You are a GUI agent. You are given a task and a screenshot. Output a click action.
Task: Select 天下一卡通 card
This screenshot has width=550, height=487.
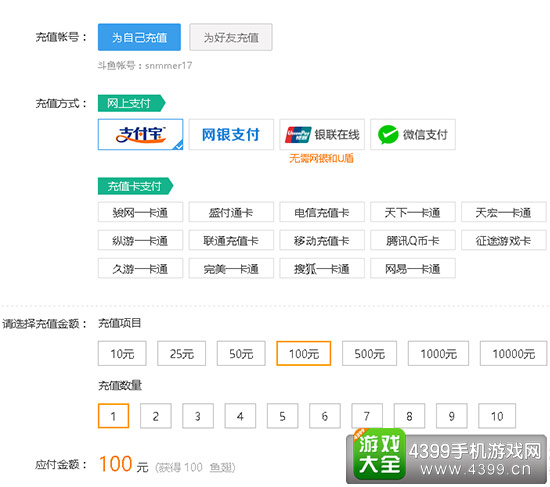[x=413, y=212]
